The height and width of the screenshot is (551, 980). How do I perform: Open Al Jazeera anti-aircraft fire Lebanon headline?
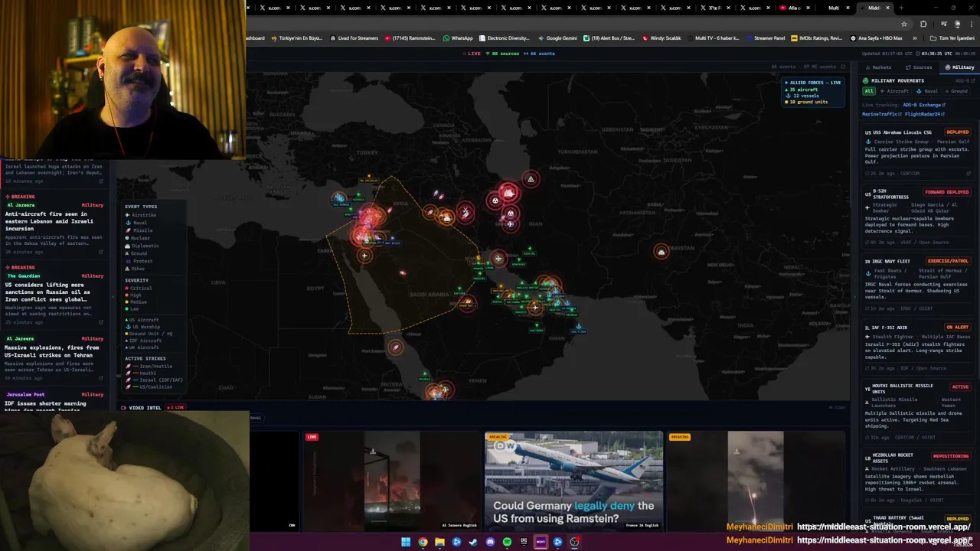coord(52,221)
